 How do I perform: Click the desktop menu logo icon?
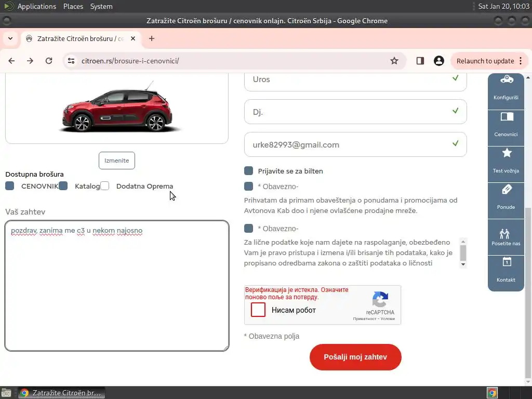point(8,6)
